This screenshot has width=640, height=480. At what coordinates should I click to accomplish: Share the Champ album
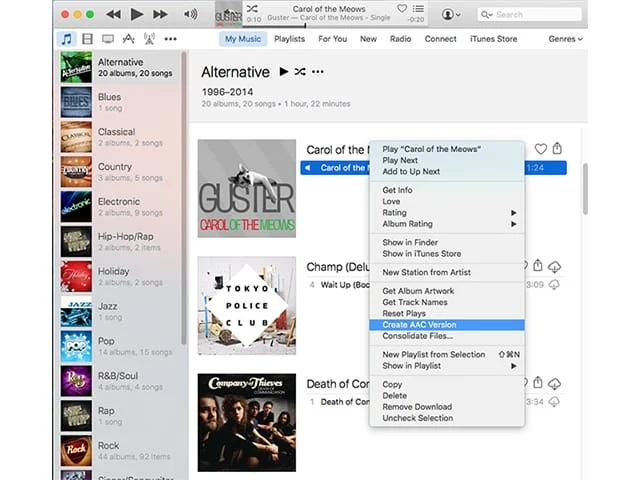coord(538,266)
